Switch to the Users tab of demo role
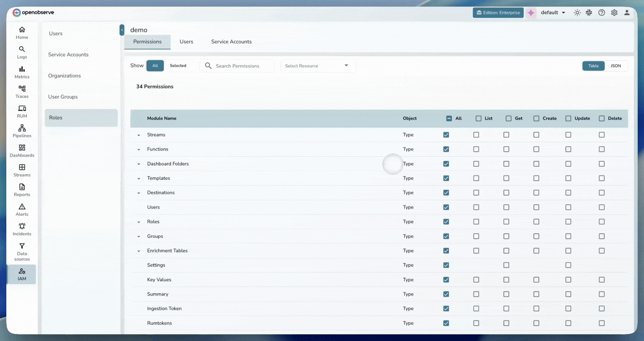The width and height of the screenshot is (644, 341). click(186, 42)
